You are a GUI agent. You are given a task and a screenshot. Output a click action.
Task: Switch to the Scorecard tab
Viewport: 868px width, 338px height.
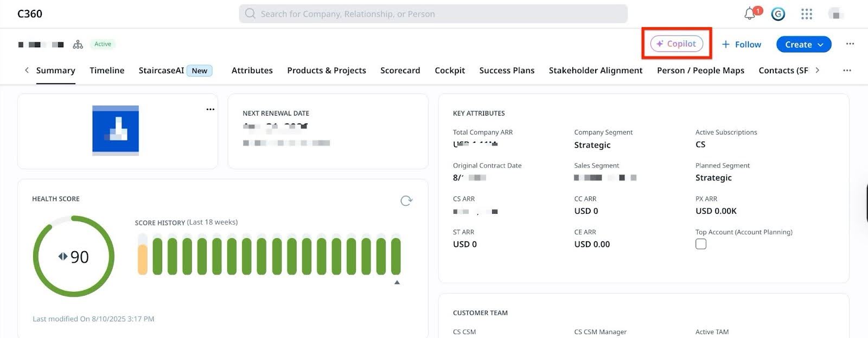click(400, 71)
